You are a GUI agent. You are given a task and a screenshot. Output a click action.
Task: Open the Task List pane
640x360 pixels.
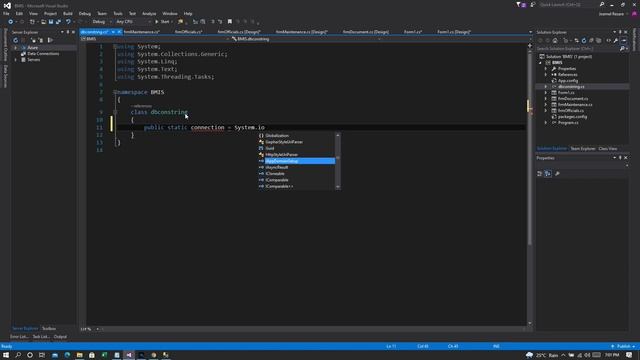41,337
